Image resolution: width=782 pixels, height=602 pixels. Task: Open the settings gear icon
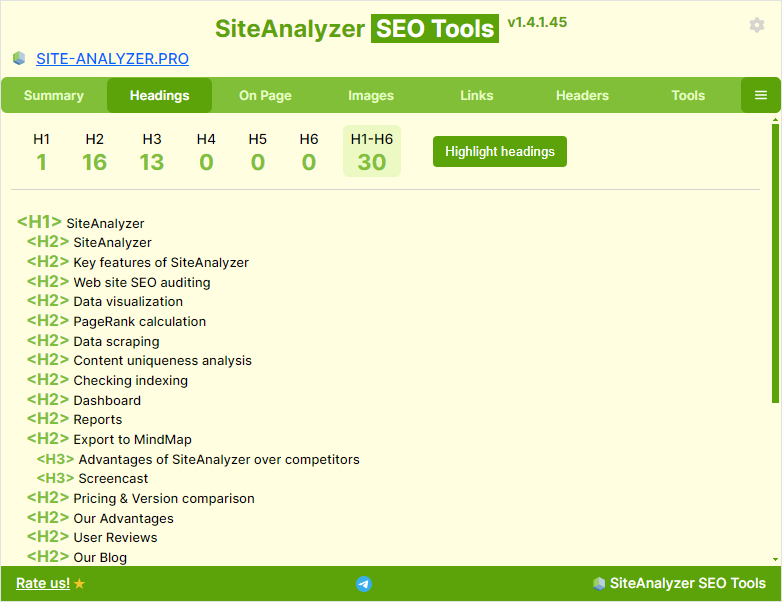click(757, 25)
